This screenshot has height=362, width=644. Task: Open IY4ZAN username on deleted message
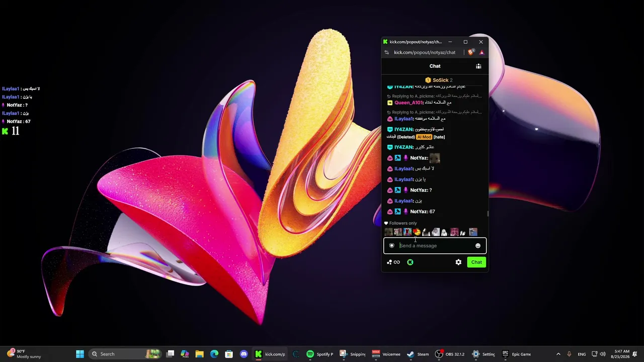(x=404, y=129)
